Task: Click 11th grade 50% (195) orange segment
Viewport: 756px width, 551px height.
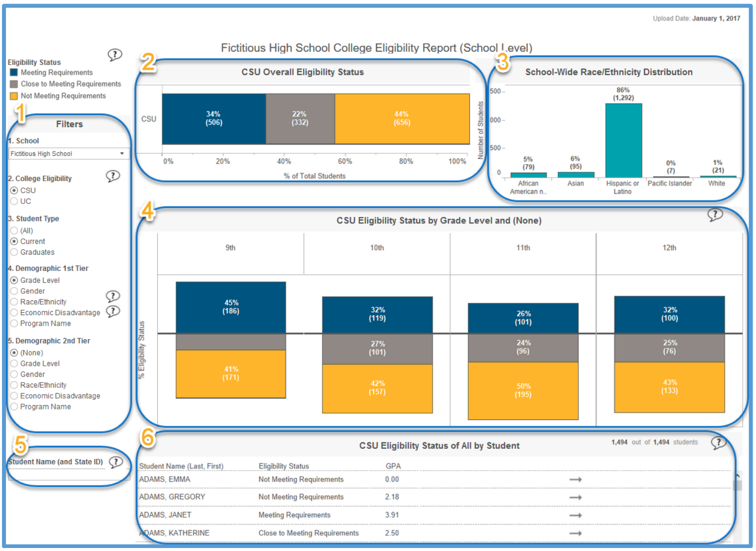Action: point(523,391)
